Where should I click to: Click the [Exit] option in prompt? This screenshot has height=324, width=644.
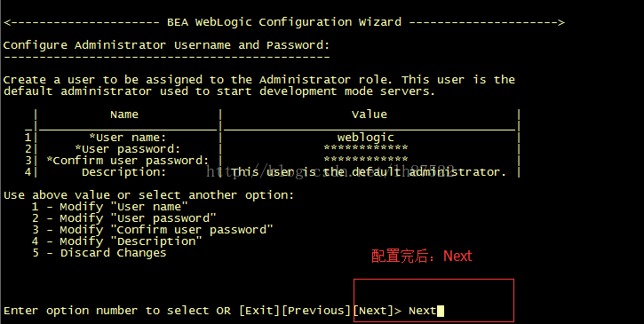(259, 311)
